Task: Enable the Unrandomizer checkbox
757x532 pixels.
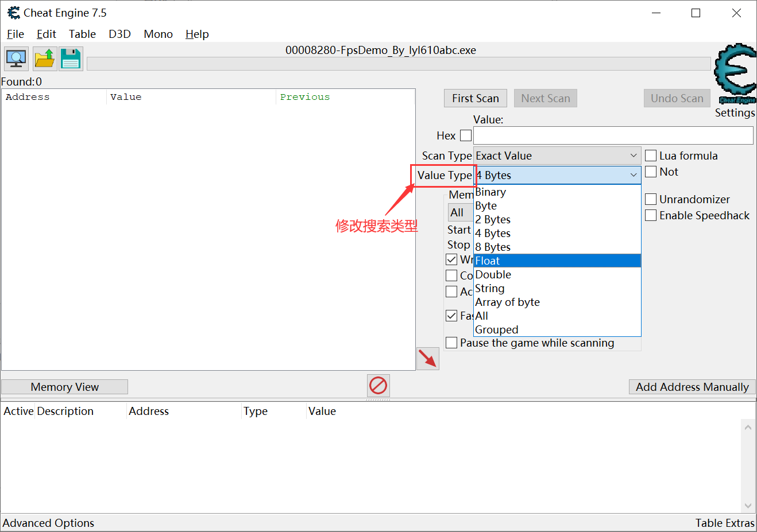Action: click(651, 199)
